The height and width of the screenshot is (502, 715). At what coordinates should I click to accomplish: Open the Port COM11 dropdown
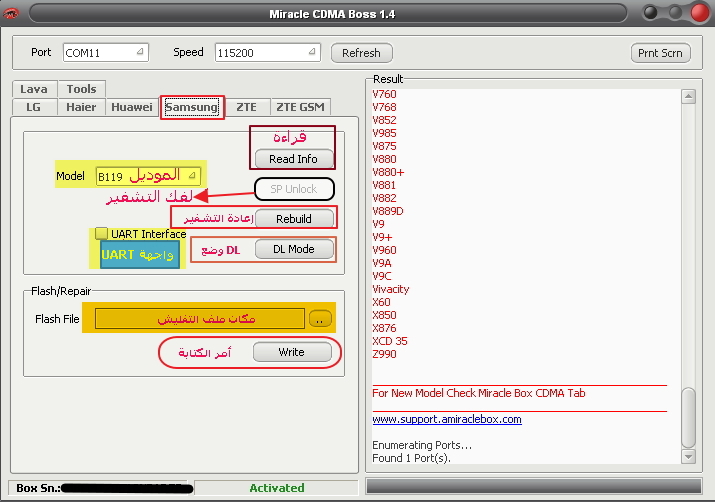pos(106,52)
